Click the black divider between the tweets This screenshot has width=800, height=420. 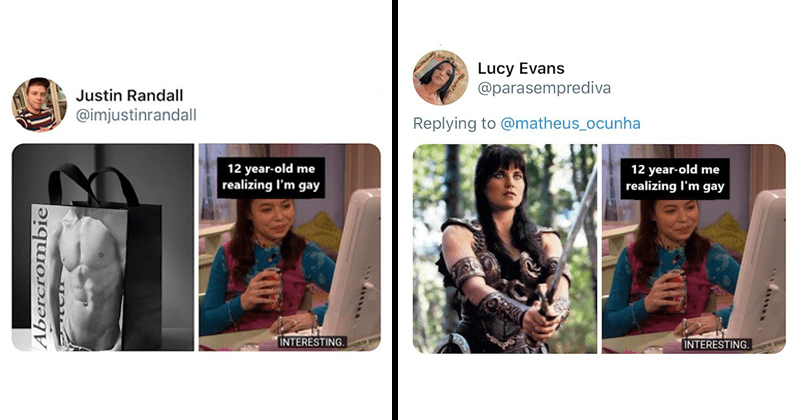395,210
